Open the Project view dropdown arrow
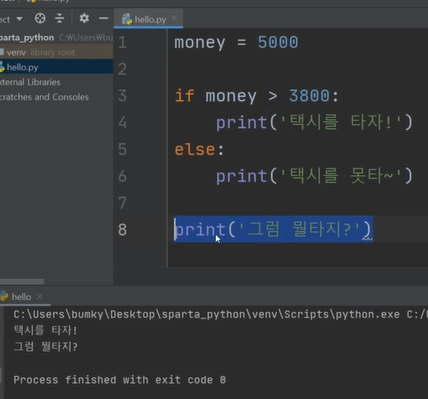This screenshot has height=399, width=428. (x=19, y=19)
